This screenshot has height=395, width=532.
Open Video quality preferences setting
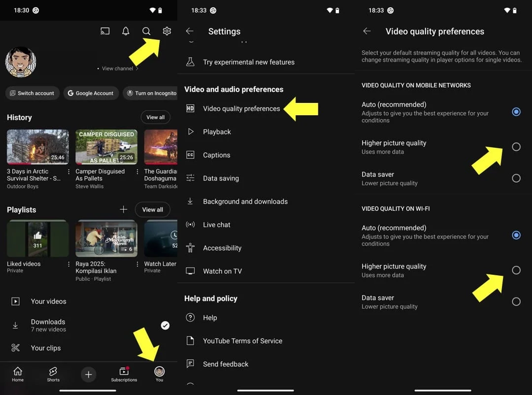coord(266,108)
